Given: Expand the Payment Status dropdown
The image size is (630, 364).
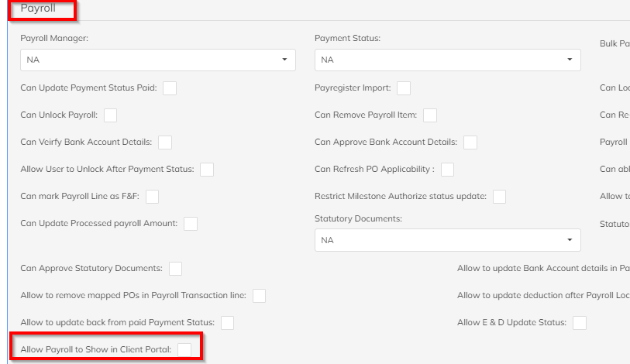Looking at the screenshot, I should click(x=447, y=60).
